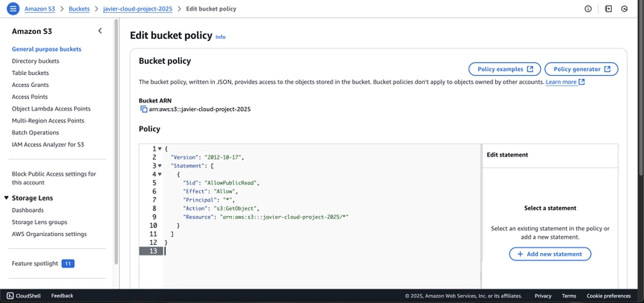Copy the Bucket ARN with copy icon
Screen dimensions: 644x303
[x=143, y=110]
